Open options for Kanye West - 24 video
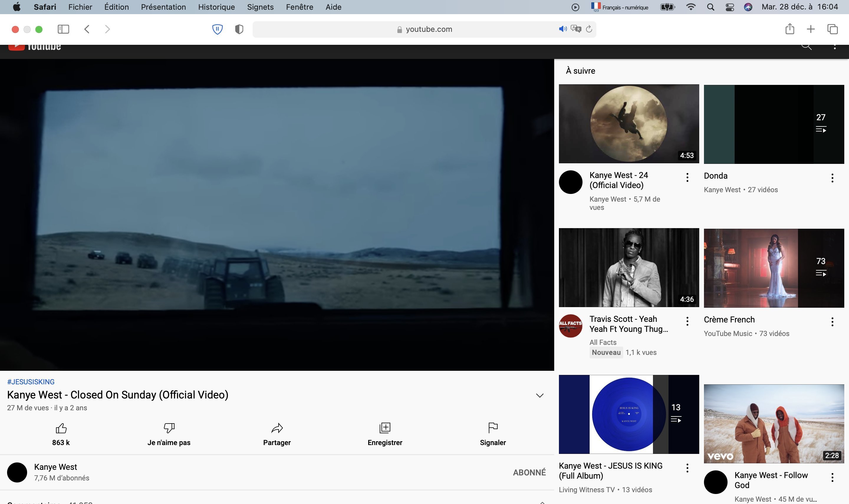 pos(687,177)
